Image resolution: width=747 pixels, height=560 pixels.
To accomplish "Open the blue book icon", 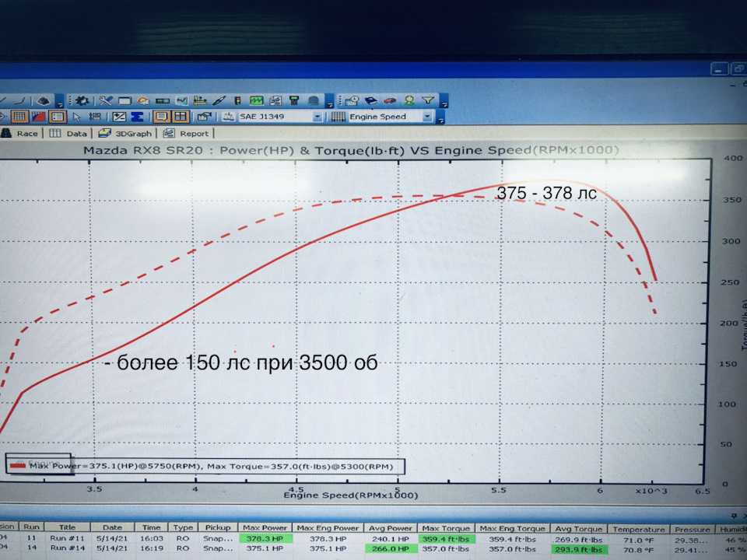I will (x=370, y=100).
